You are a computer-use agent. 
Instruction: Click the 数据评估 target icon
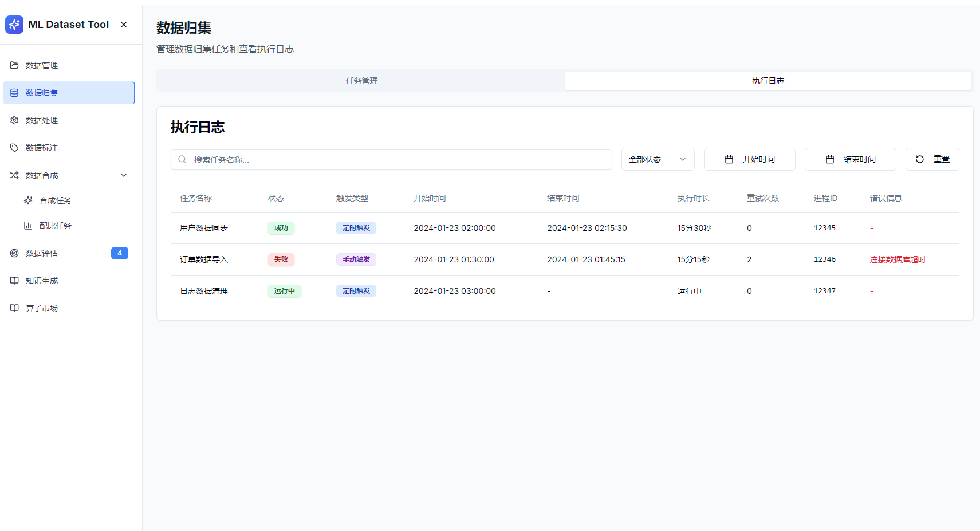(14, 253)
